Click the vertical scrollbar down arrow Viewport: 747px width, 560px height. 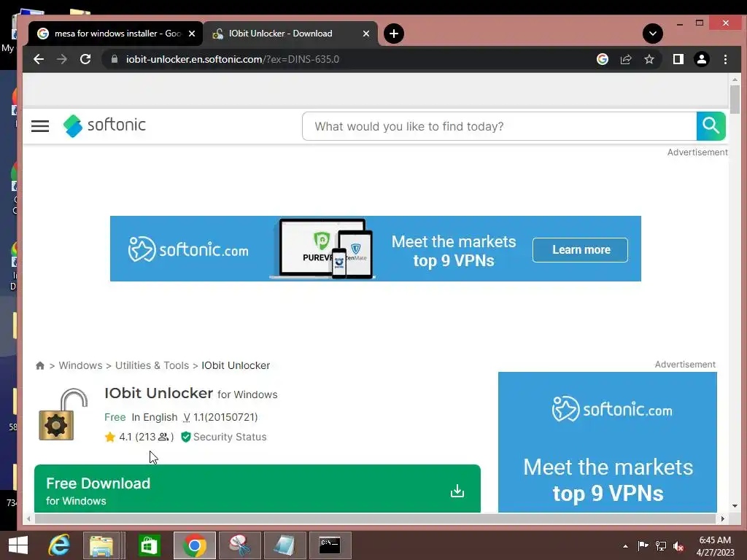pyautogui.click(x=735, y=506)
